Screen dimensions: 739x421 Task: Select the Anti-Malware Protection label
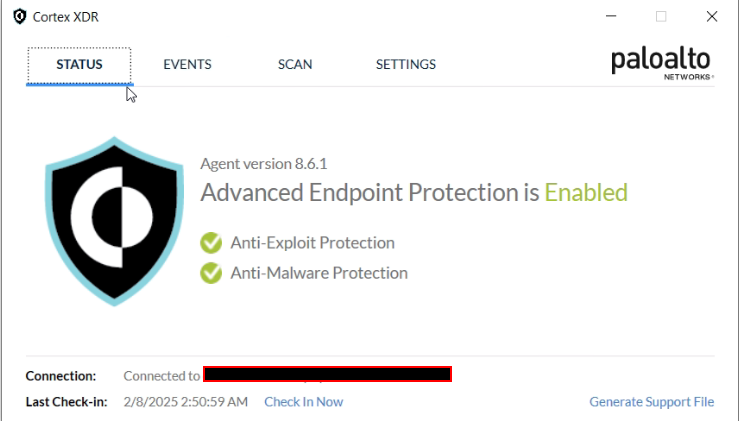click(319, 273)
